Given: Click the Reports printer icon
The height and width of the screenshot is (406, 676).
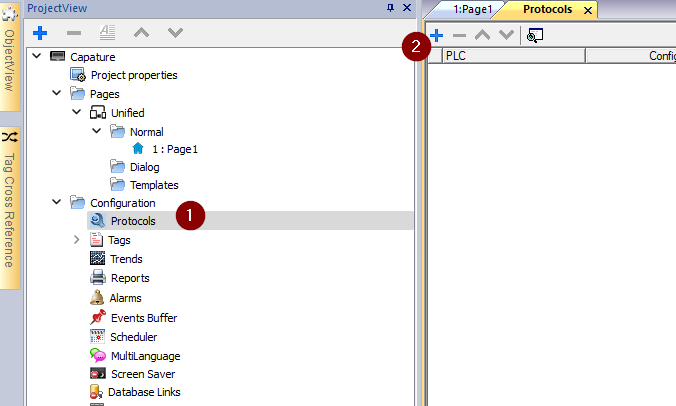Looking at the screenshot, I should coord(97,277).
